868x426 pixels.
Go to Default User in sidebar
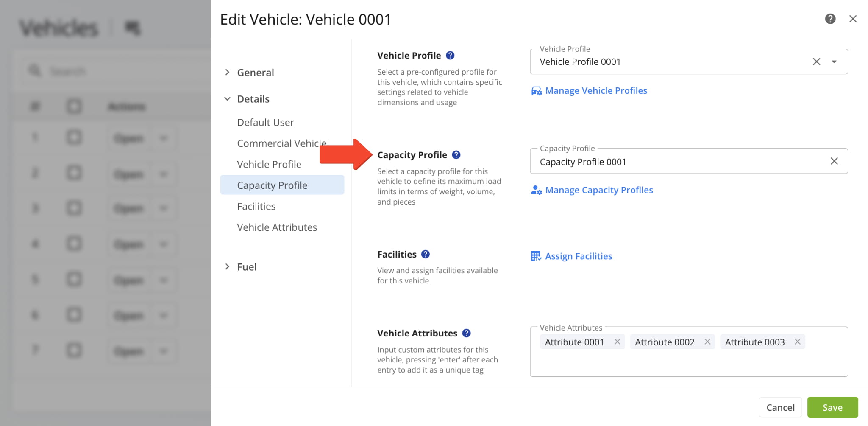(265, 123)
